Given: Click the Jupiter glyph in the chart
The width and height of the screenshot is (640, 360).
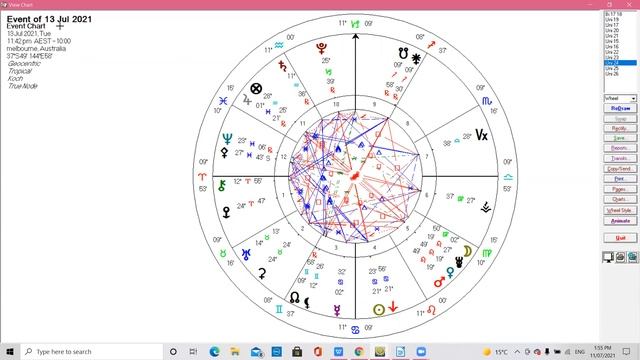Looking at the screenshot, I should [247, 99].
